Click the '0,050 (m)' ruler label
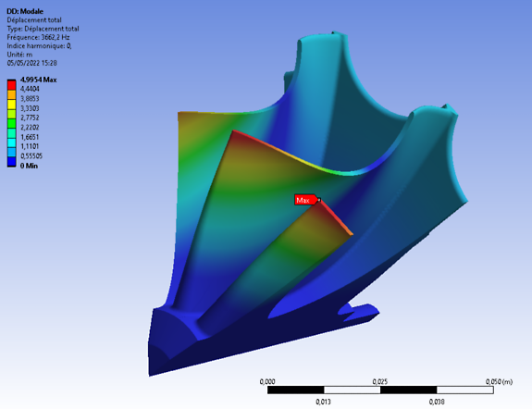Screen dimensions: 532x409 click(499, 382)
